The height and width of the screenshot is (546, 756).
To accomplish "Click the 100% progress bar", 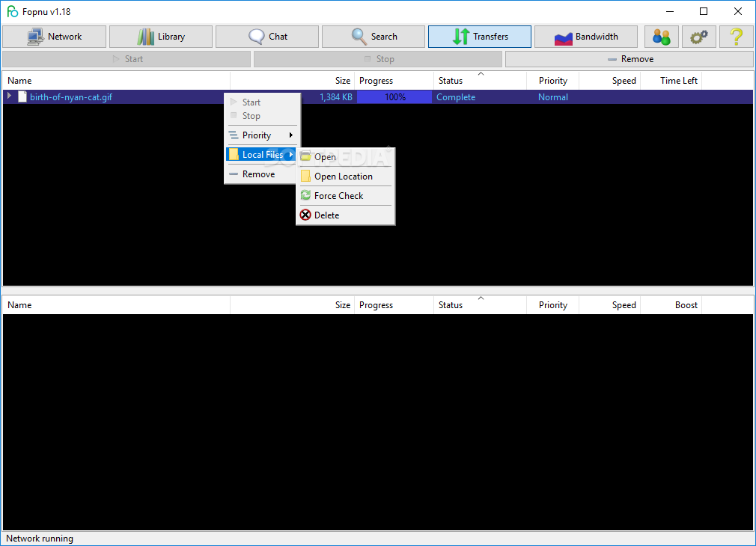I will click(394, 97).
